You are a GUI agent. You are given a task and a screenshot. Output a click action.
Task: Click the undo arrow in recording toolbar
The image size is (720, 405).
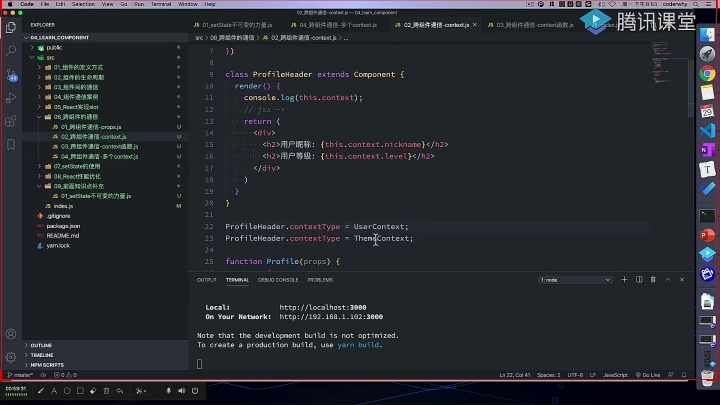coord(119,391)
